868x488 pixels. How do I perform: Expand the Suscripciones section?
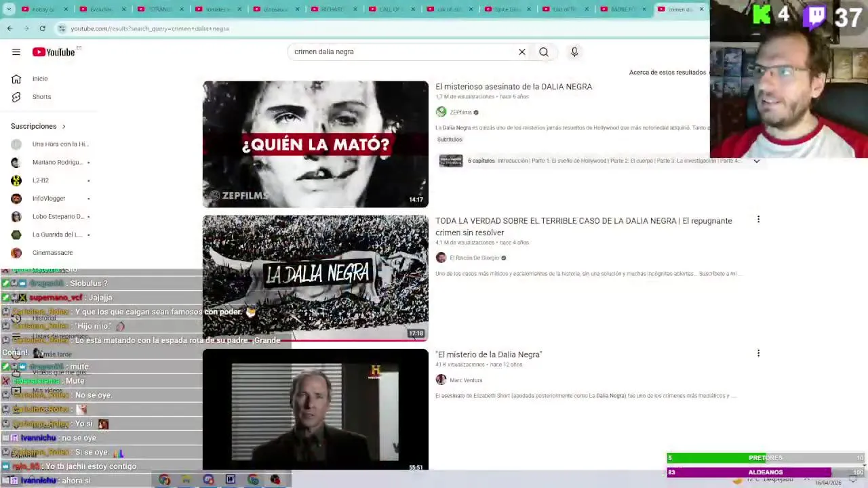tap(39, 126)
